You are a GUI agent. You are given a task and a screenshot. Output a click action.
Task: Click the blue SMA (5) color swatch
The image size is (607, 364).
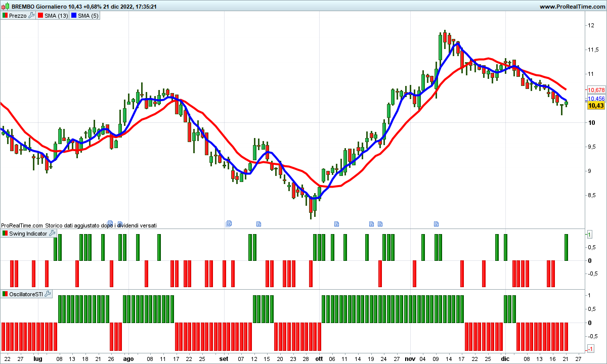tap(73, 16)
